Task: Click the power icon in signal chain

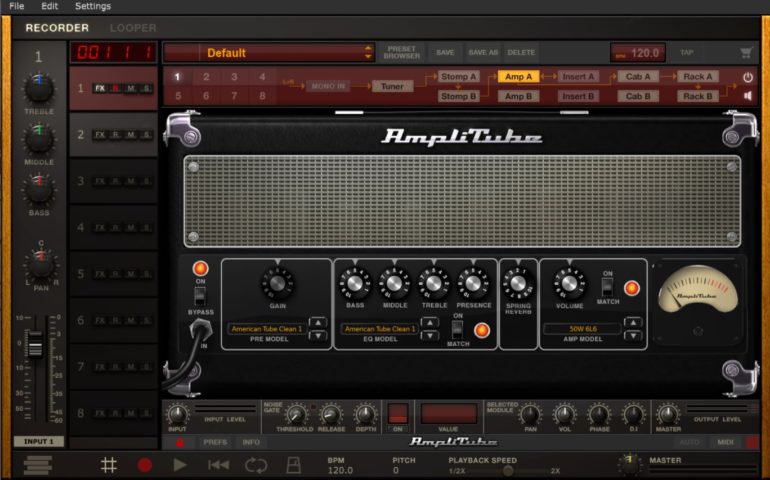Action: 747,77
